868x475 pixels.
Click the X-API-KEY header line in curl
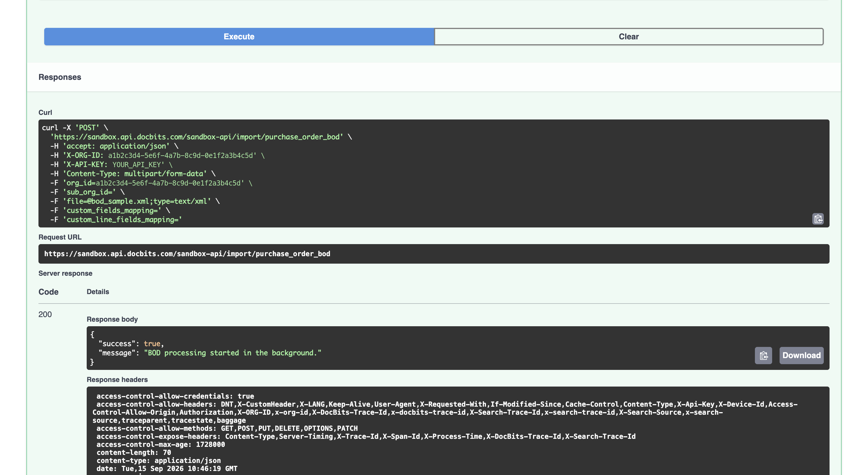(x=111, y=165)
